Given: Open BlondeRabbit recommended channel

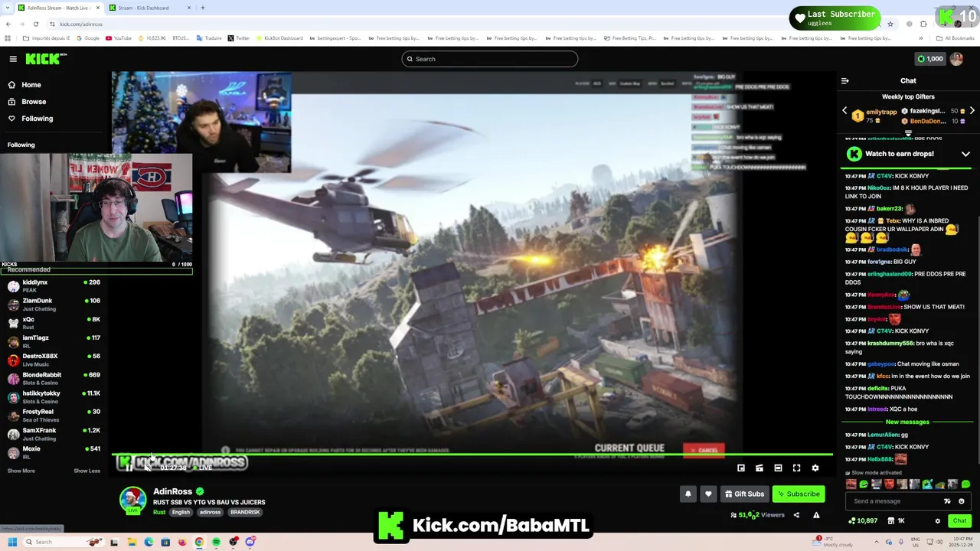Looking at the screenshot, I should 54,379.
